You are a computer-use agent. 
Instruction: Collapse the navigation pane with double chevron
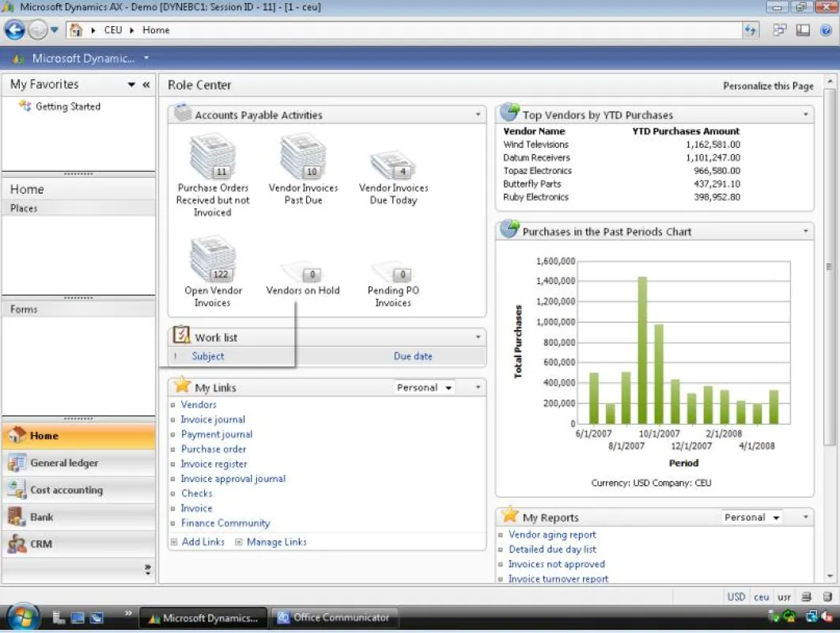146,85
